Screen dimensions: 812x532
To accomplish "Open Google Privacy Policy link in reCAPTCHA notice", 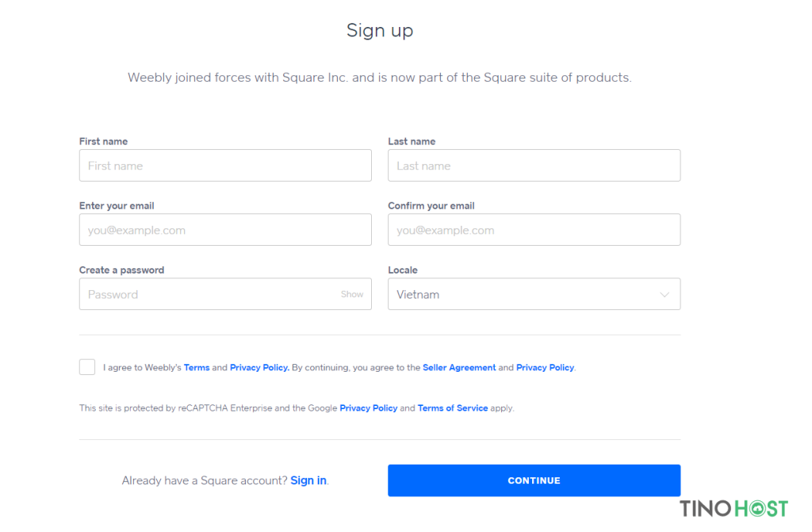I will 368,408.
